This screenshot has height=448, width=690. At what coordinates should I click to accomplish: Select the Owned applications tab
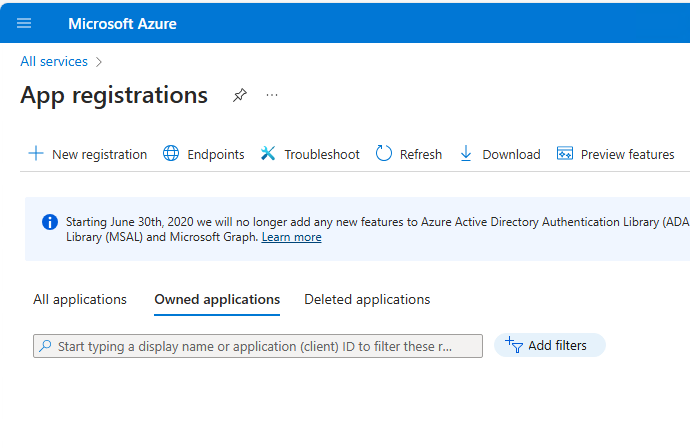[217, 300]
